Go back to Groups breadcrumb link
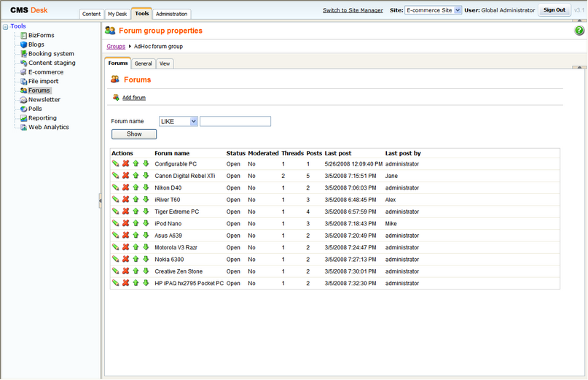Image resolution: width=588 pixels, height=380 pixels. (x=116, y=46)
